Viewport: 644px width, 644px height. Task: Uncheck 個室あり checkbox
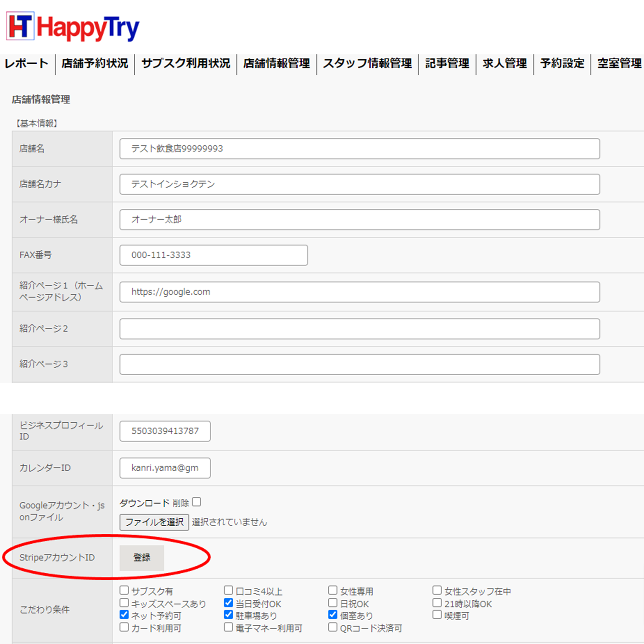333,614
